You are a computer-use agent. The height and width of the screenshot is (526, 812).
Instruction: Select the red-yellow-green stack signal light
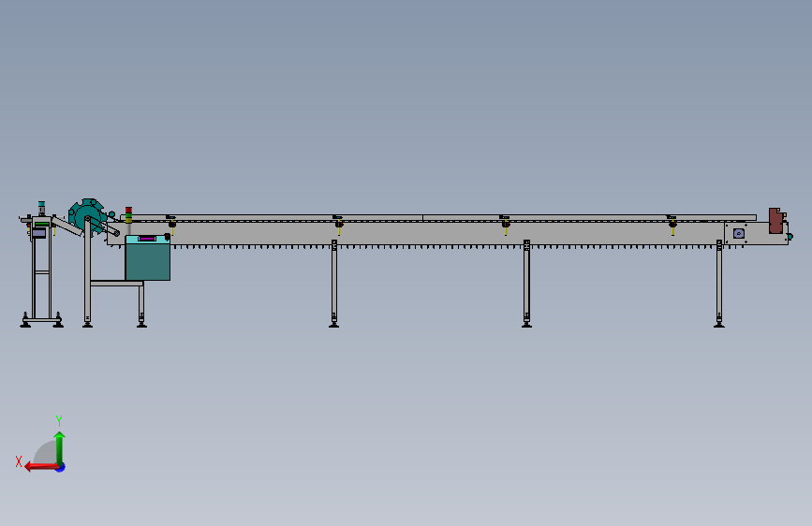128,215
